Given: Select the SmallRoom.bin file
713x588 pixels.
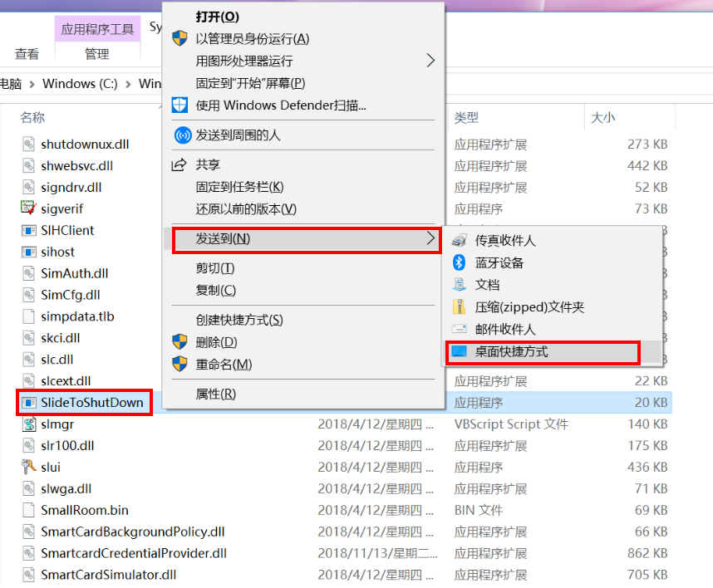Looking at the screenshot, I should click(x=85, y=510).
